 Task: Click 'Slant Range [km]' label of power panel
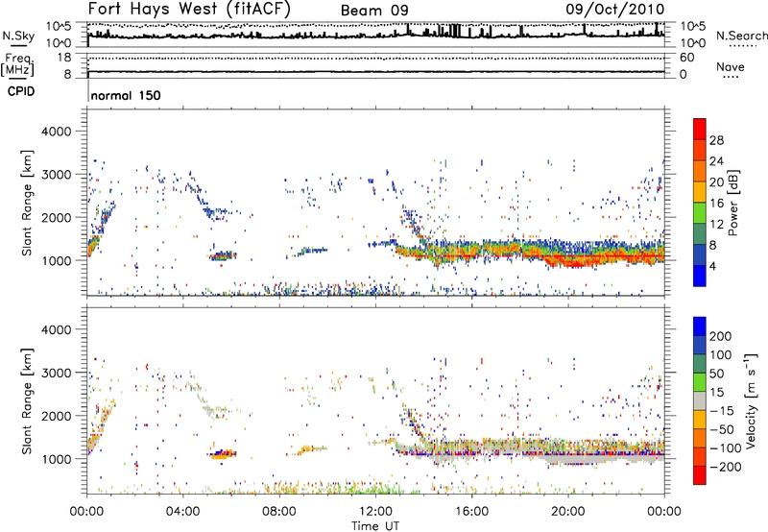(27, 203)
